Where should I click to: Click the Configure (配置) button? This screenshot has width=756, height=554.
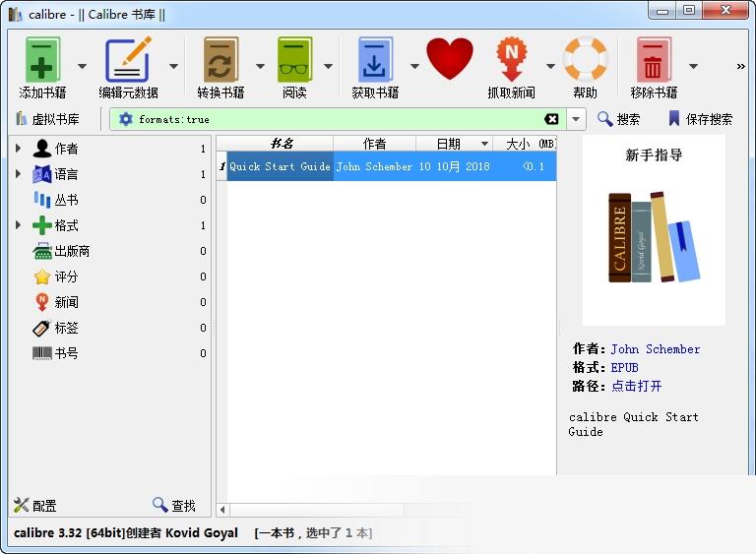pyautogui.click(x=34, y=506)
